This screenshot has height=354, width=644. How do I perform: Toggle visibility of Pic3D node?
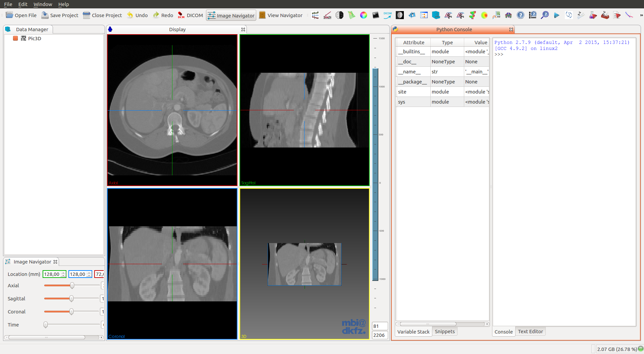pos(15,38)
